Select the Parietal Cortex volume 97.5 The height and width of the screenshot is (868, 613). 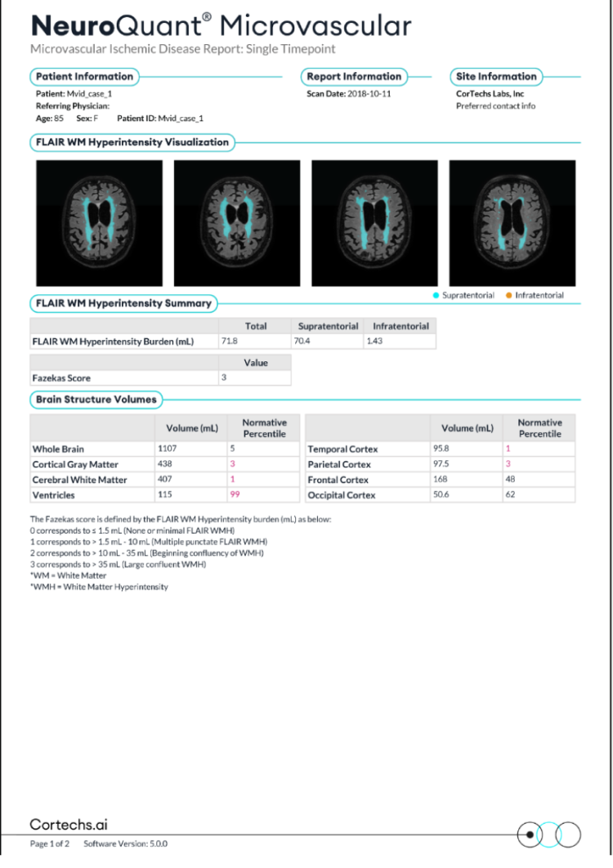(441, 464)
